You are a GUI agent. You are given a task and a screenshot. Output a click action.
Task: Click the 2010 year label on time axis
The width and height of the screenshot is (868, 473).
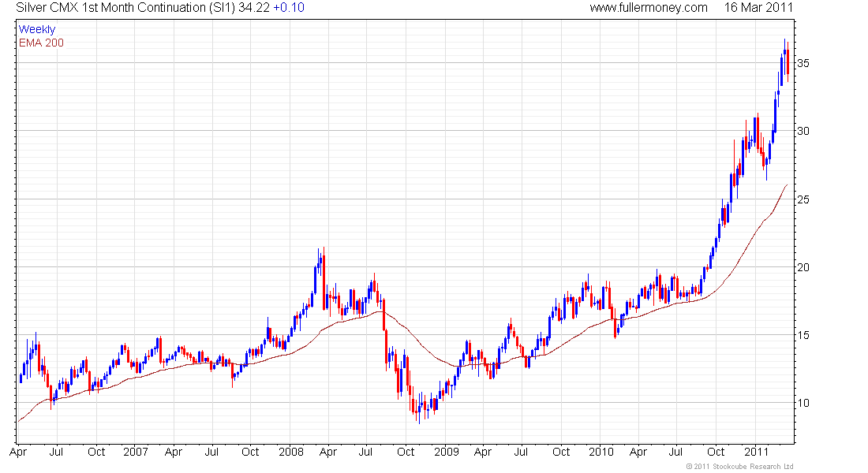coord(601,452)
